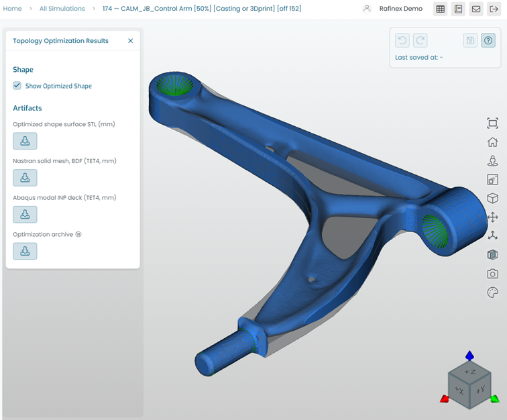Open the 174 — CALM_JB_Control Arm breadcrumb
Image resolution: width=507 pixels, height=420 pixels.
(202, 9)
